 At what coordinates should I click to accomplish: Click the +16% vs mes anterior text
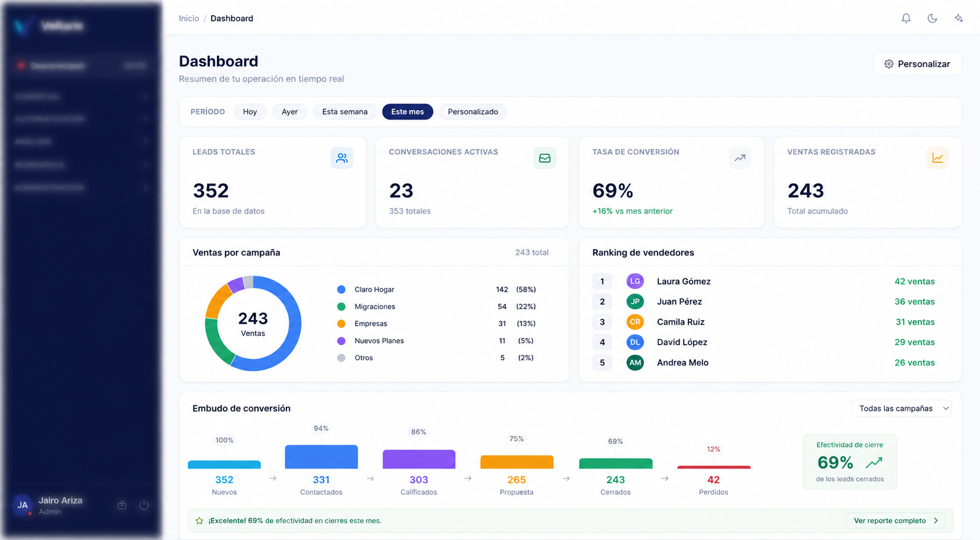633,211
